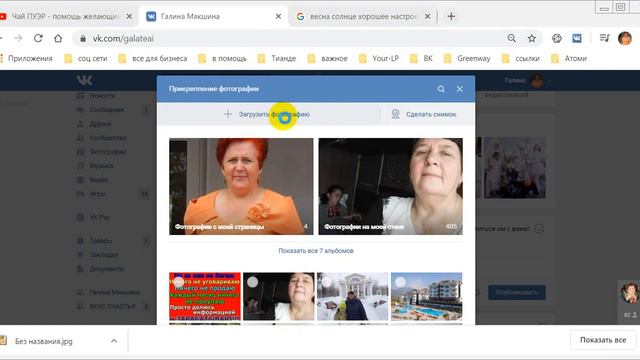The width and height of the screenshot is (640, 360).
Task: Open the в помощь bookmark folder
Action: pyautogui.click(x=223, y=58)
